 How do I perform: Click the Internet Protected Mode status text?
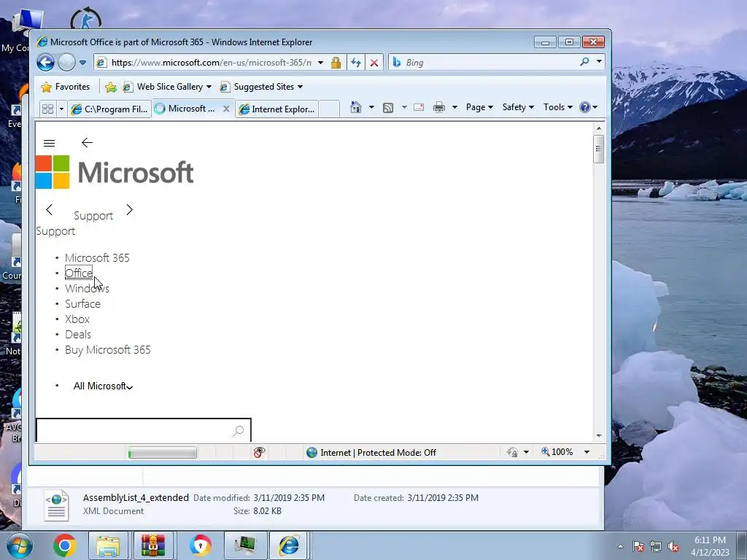point(379,453)
